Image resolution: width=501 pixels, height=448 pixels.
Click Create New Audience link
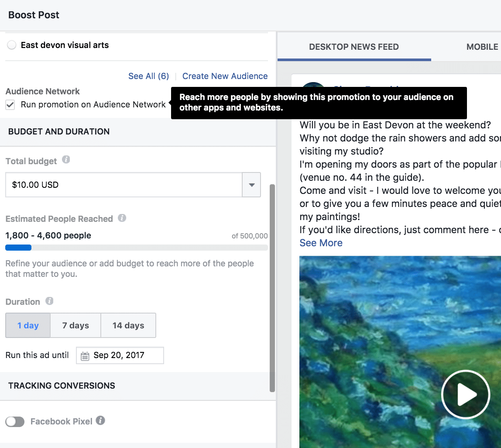tap(225, 76)
